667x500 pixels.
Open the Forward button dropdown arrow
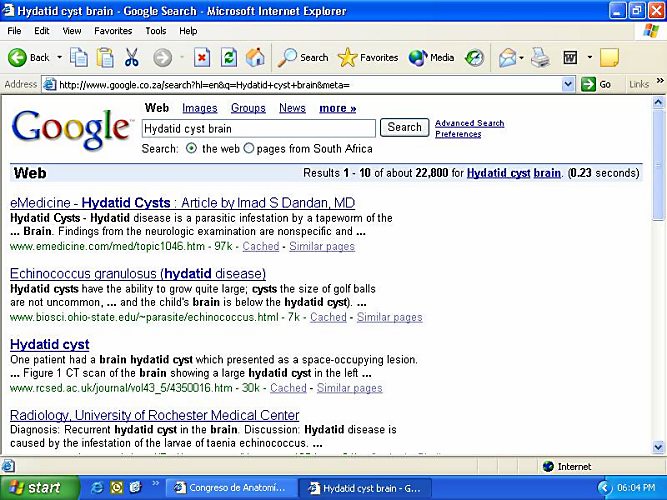coord(182,57)
